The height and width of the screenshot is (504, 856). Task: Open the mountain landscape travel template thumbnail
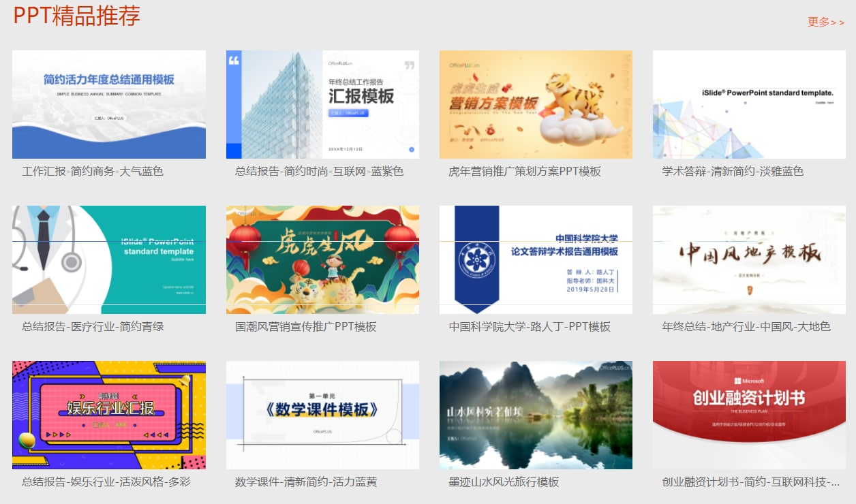(536, 414)
